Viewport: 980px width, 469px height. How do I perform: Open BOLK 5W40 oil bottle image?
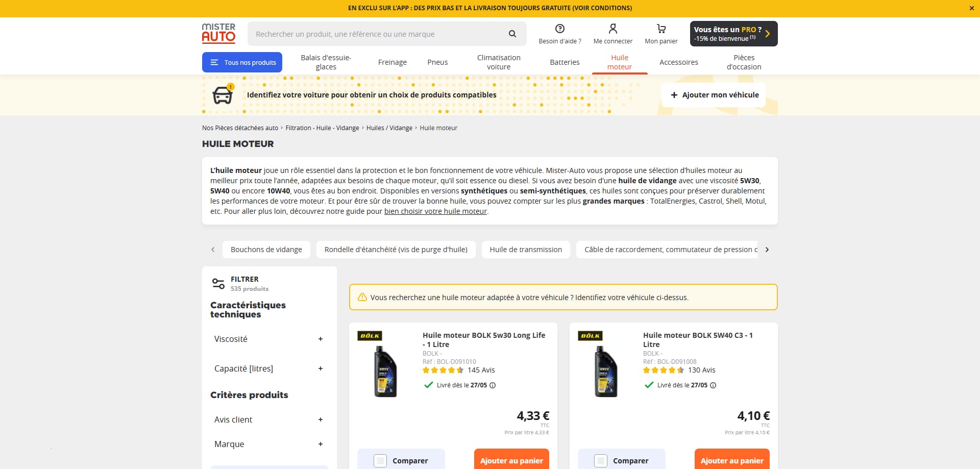[x=606, y=372]
